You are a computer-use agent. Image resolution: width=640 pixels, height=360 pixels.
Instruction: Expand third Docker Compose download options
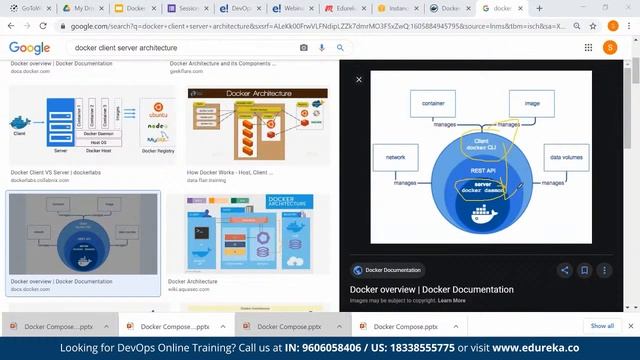[339, 327]
